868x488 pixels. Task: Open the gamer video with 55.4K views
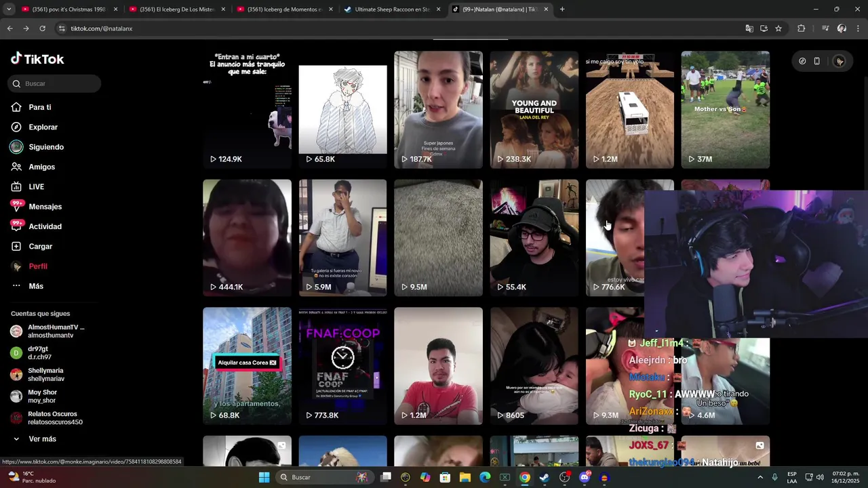point(534,238)
